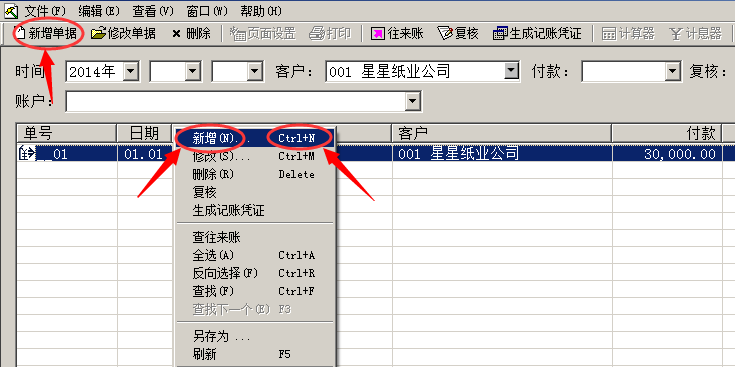The width and height of the screenshot is (735, 367).
Task: Choose 生成记账凭证 in context menu
Action: [x=255, y=210]
